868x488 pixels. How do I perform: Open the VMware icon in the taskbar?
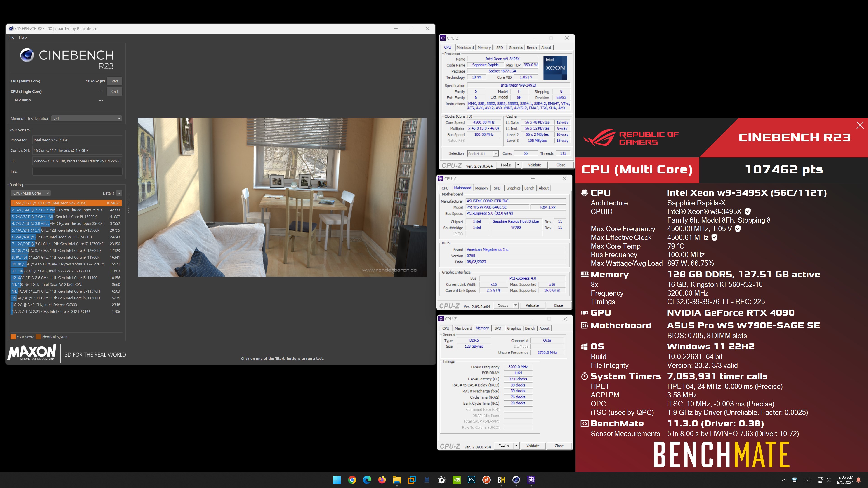(412, 480)
